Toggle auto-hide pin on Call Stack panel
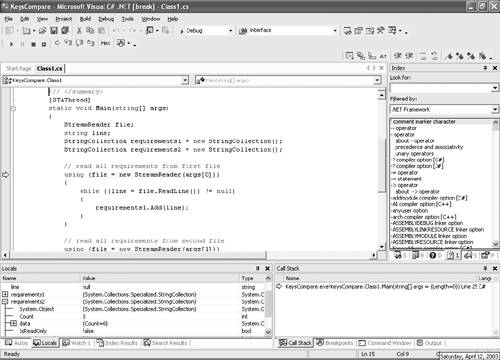 (485, 268)
